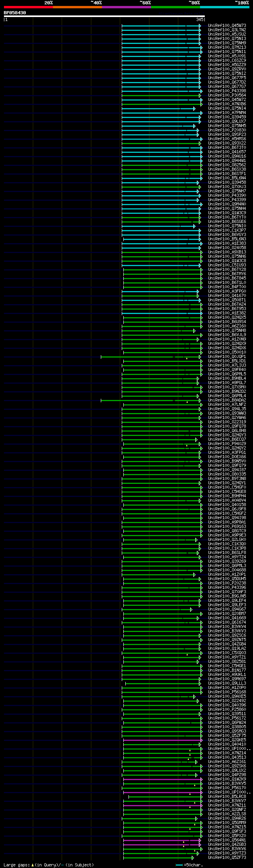Open the UniRef100_Q93WW3 hit label
253x868 pixels.
point(227,413)
